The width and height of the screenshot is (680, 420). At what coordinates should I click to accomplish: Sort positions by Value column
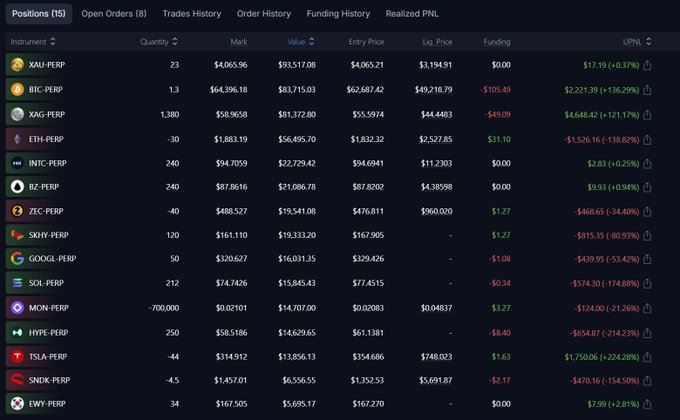pos(301,42)
